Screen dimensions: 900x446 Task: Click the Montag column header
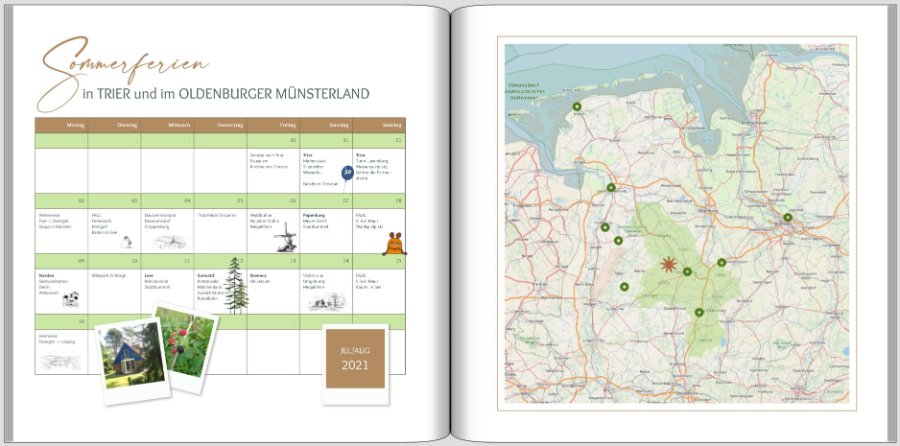(61, 125)
